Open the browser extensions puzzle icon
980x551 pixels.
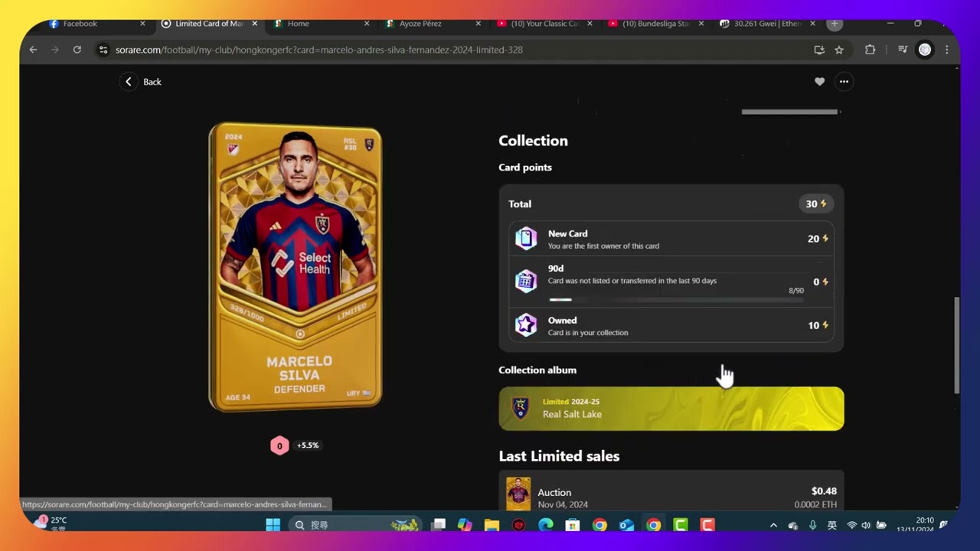870,50
